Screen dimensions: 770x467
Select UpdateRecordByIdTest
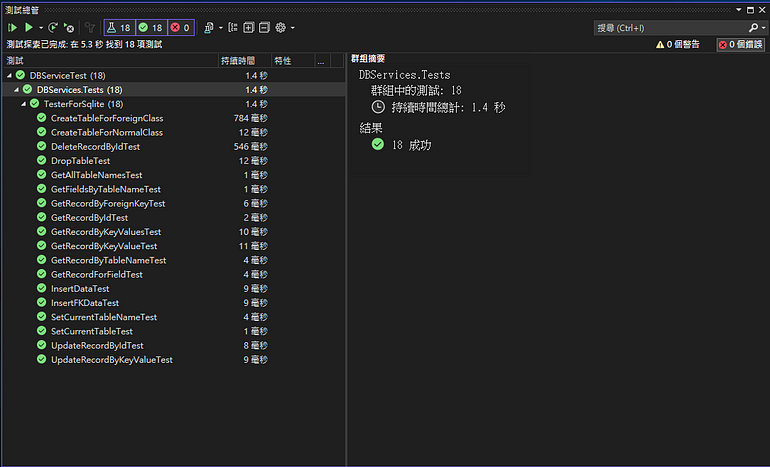pyautogui.click(x=97, y=346)
